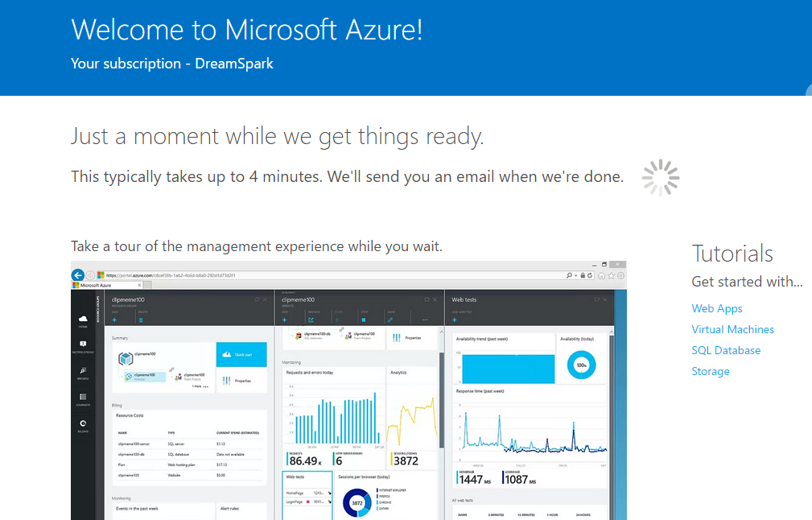
Task: Click 'Resource Costs' heading in preview
Action: [130, 415]
